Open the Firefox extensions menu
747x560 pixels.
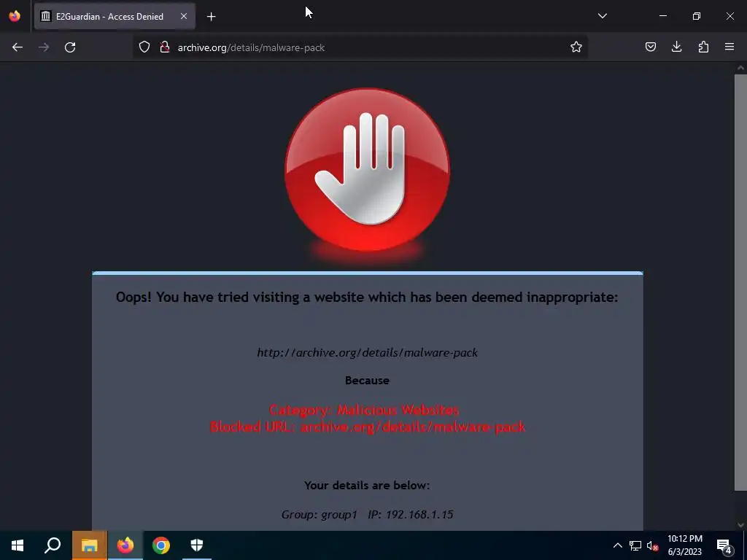tap(703, 47)
